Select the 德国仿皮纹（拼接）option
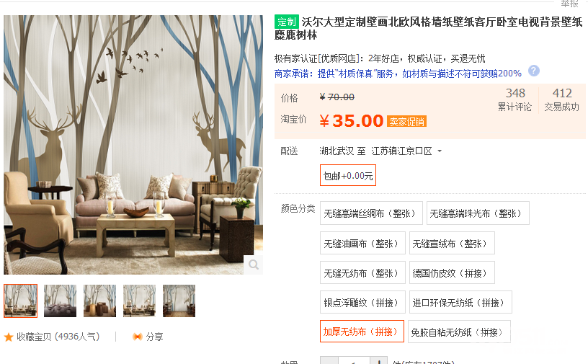The image size is (588, 364). 452,272
